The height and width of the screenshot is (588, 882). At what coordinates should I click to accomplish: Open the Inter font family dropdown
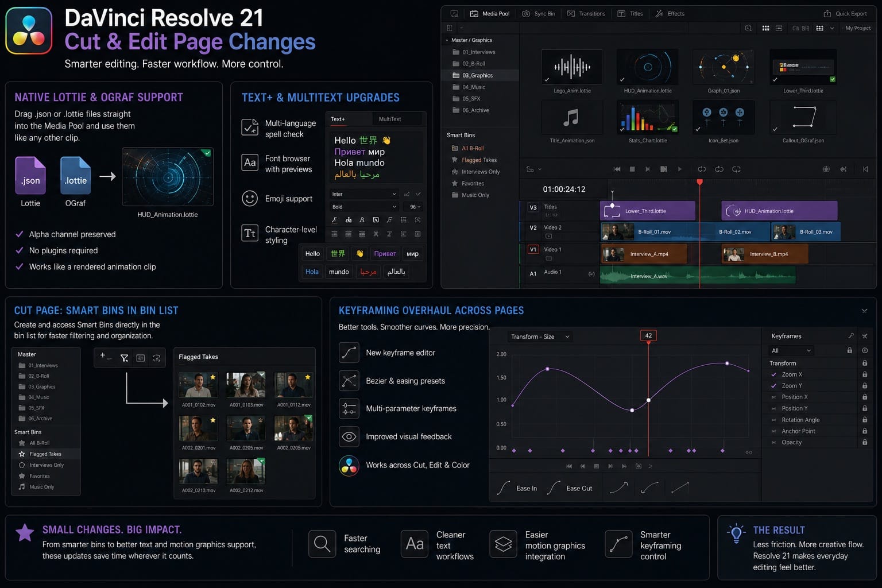point(364,194)
